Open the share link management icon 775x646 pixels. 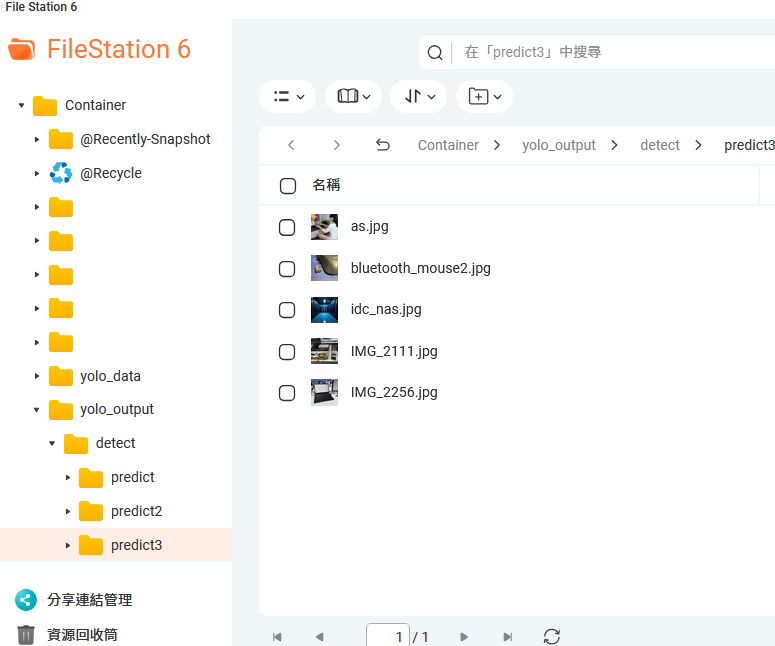[x=26, y=600]
